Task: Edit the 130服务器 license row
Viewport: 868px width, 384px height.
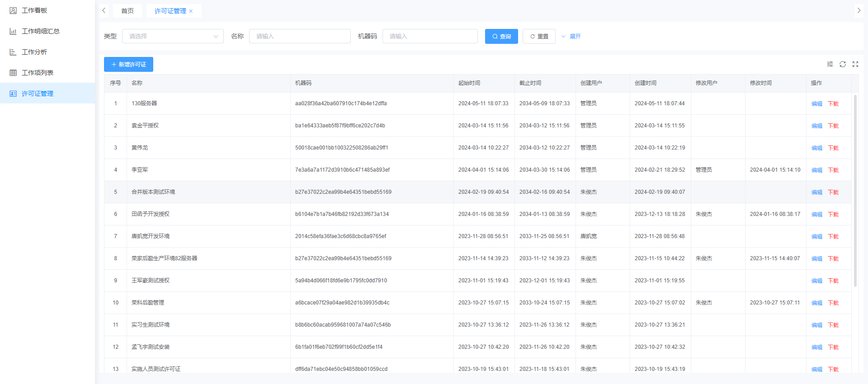Action: (816, 104)
